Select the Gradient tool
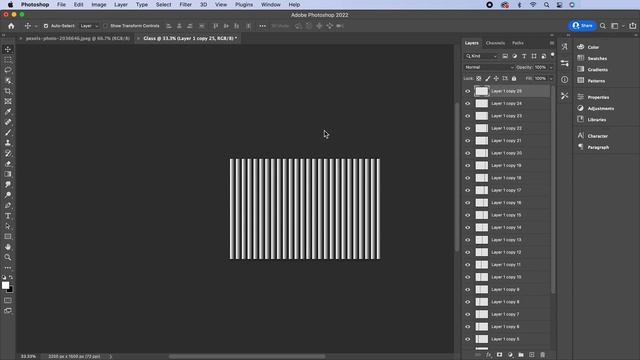 pyautogui.click(x=8, y=174)
